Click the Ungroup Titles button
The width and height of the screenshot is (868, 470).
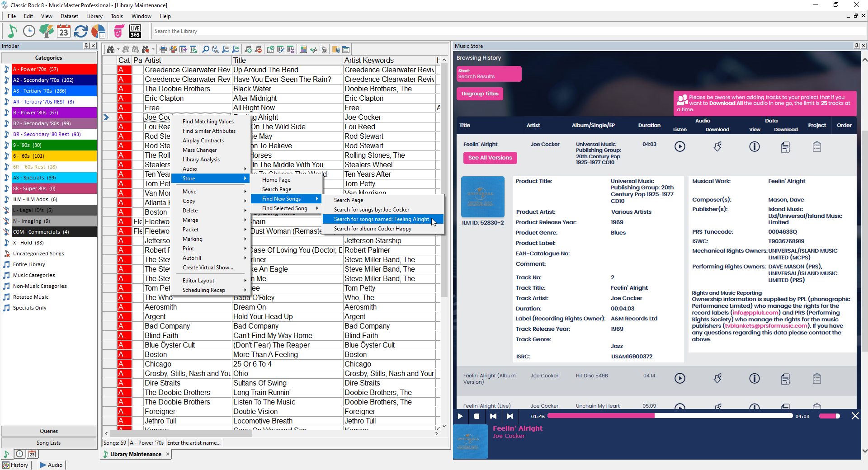click(x=480, y=94)
